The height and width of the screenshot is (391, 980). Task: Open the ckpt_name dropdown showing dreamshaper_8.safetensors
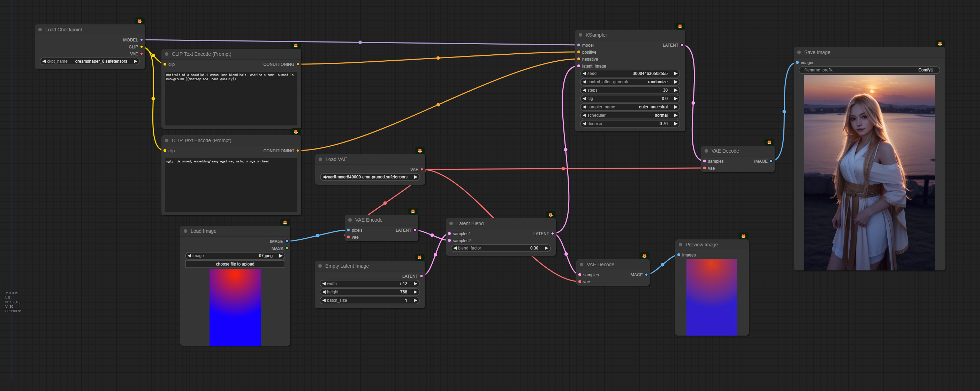point(90,61)
